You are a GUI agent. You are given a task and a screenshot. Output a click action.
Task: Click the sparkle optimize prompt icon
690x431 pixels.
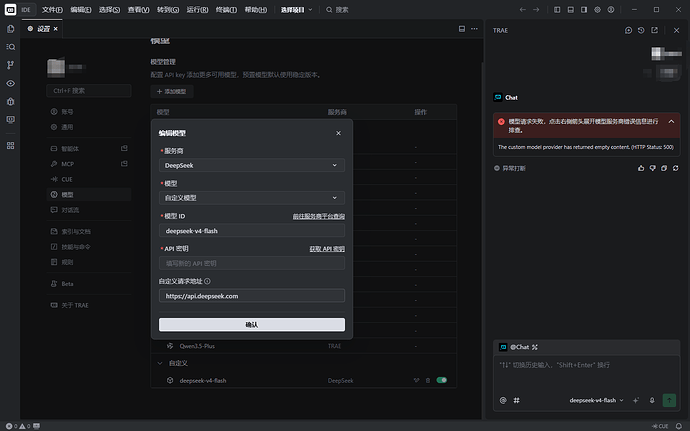click(636, 400)
